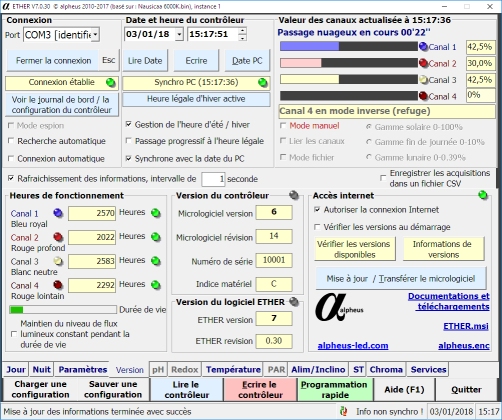The width and height of the screenshot is (502, 420).
Task: Toggle Autoriser la connexion Internet
Action: (317, 210)
